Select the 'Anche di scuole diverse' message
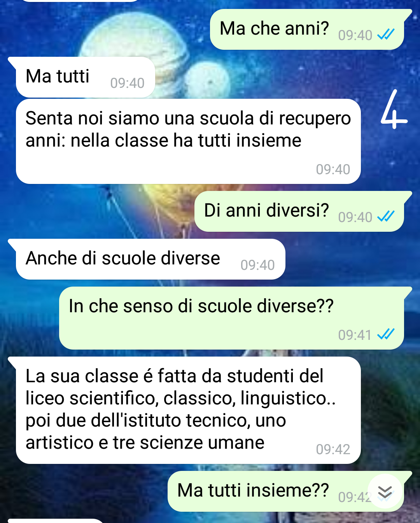Image resolution: width=420 pixels, height=523 pixels. [150, 259]
